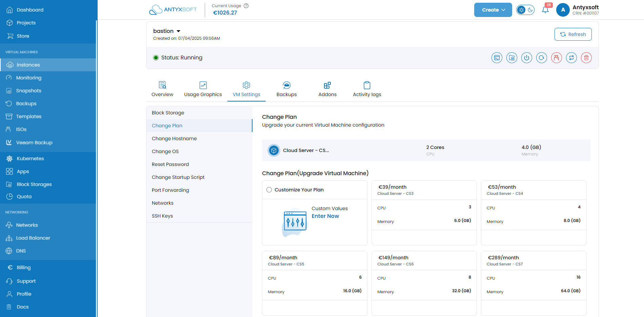Click the Current Usage help icon
Screen dimensions: 644x317
click(x=246, y=6)
